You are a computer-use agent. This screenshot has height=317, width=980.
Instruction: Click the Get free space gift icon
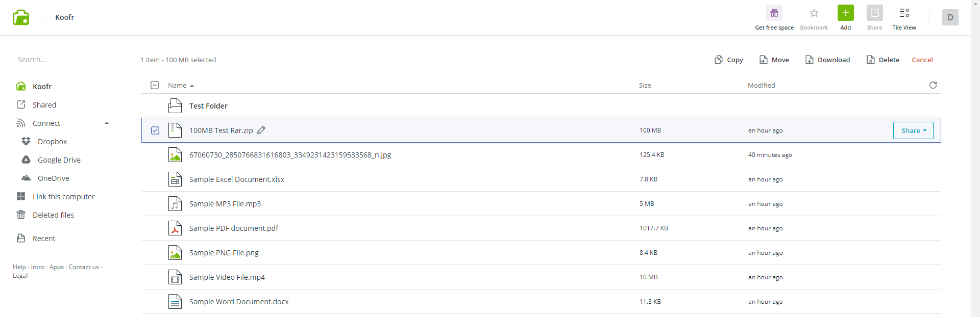(x=774, y=13)
